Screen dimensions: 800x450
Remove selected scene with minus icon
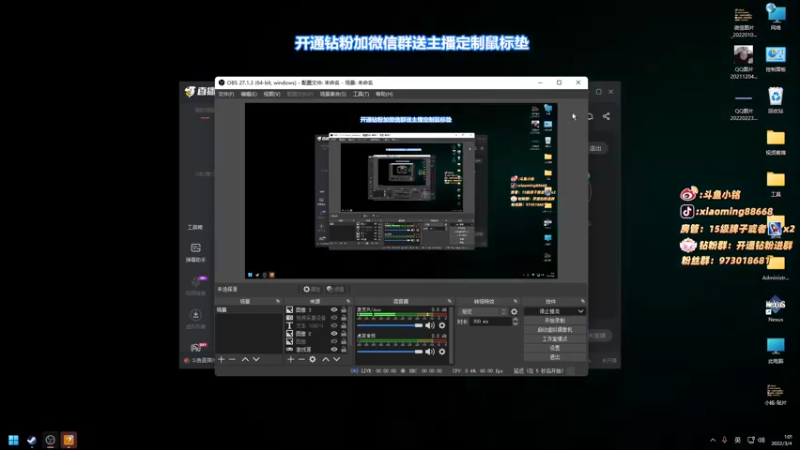tap(232, 359)
